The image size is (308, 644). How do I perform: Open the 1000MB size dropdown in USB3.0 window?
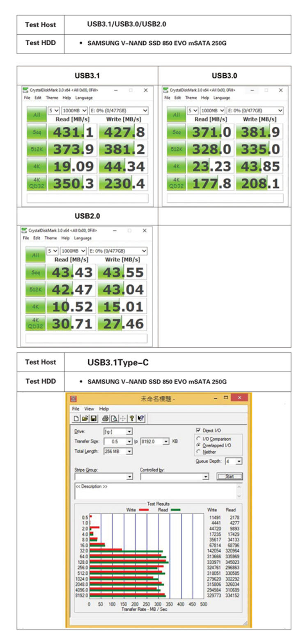212,110
